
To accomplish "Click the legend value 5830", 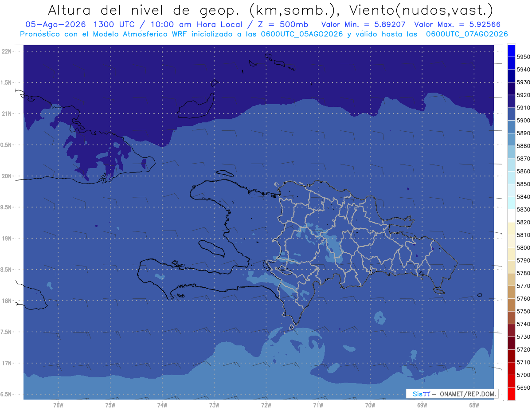I will click(x=523, y=209).
